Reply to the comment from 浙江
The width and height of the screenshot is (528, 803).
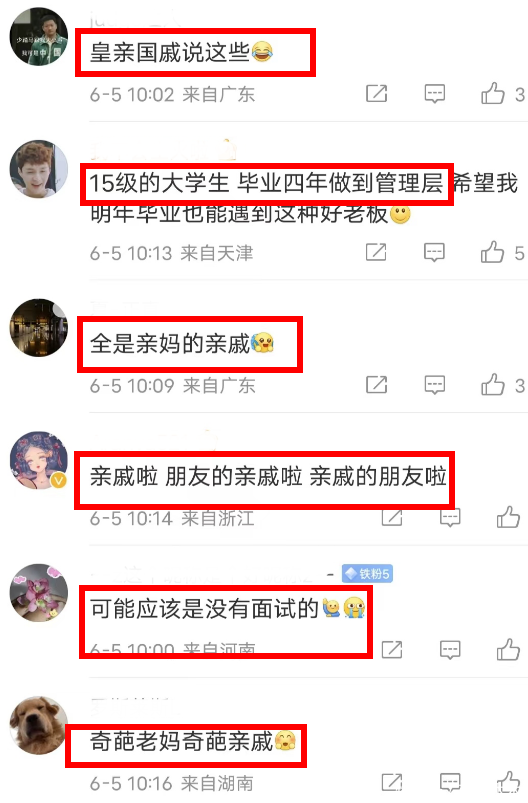[x=450, y=518]
